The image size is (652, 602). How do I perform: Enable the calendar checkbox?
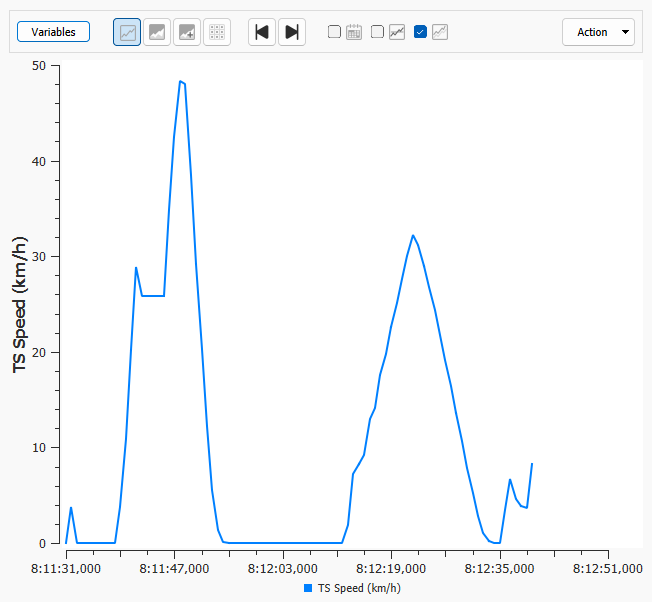[335, 32]
